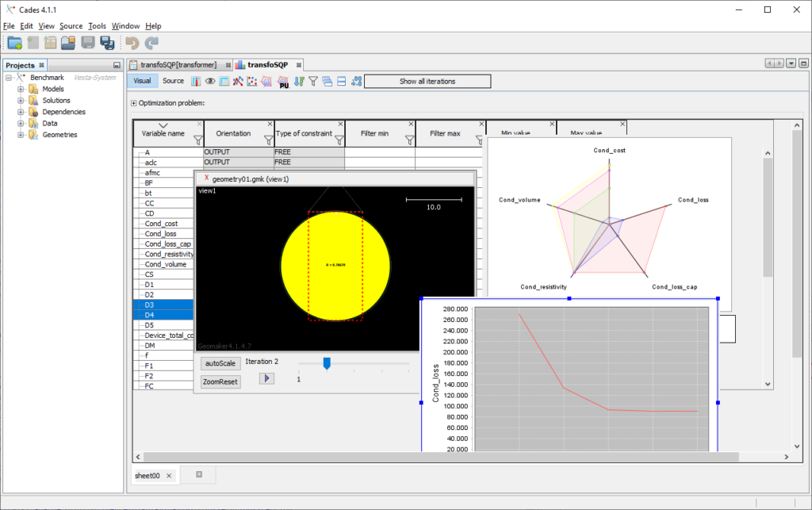The height and width of the screenshot is (510, 812).
Task: Open the View menu
Action: [x=46, y=26]
